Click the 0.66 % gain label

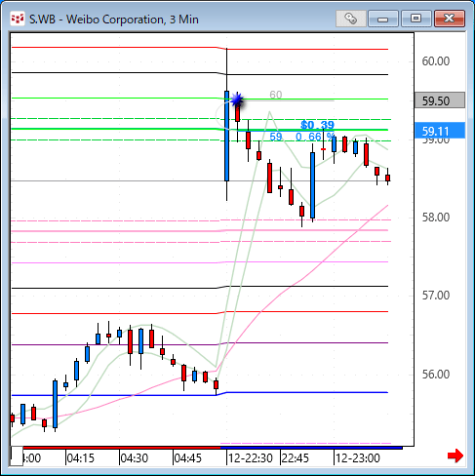[x=315, y=137]
